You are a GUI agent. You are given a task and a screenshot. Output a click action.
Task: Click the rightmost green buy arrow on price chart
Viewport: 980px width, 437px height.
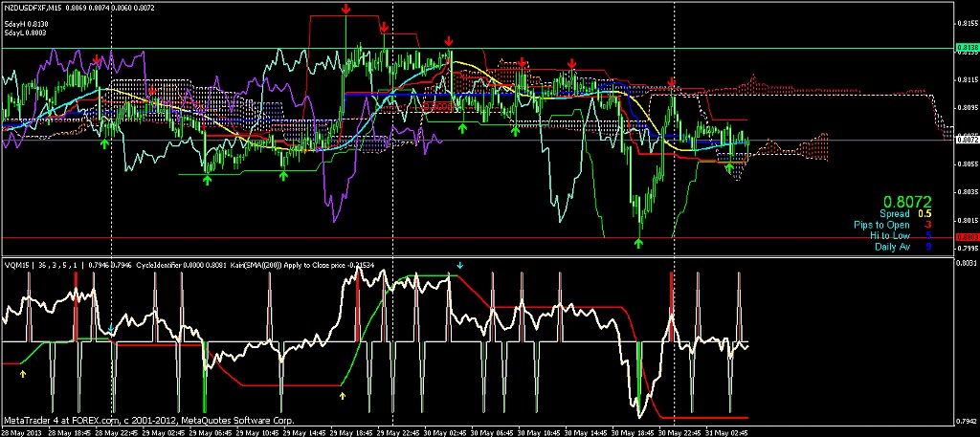pyautogui.click(x=729, y=168)
